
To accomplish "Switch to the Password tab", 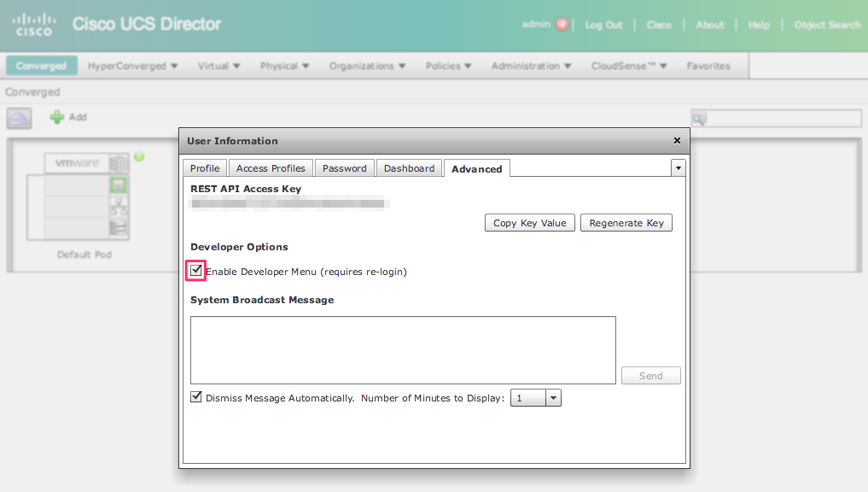I will [x=344, y=168].
